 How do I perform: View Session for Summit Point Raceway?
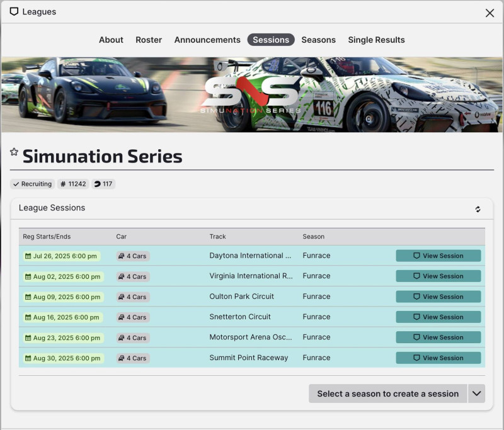click(438, 358)
